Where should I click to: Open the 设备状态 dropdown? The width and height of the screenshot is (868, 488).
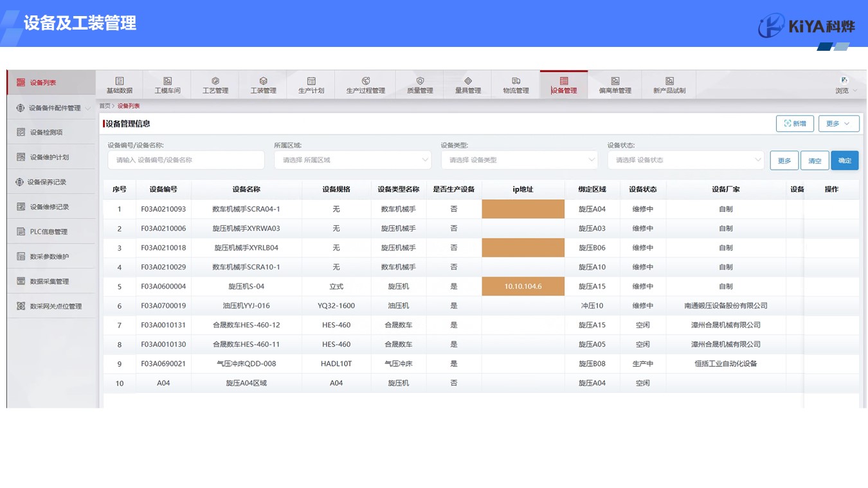point(686,160)
